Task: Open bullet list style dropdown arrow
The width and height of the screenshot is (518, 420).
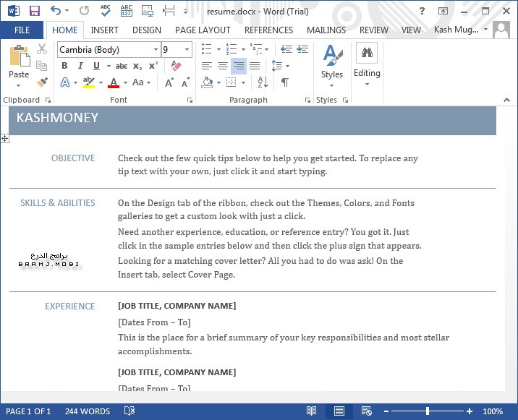Action: pyautogui.click(x=218, y=50)
